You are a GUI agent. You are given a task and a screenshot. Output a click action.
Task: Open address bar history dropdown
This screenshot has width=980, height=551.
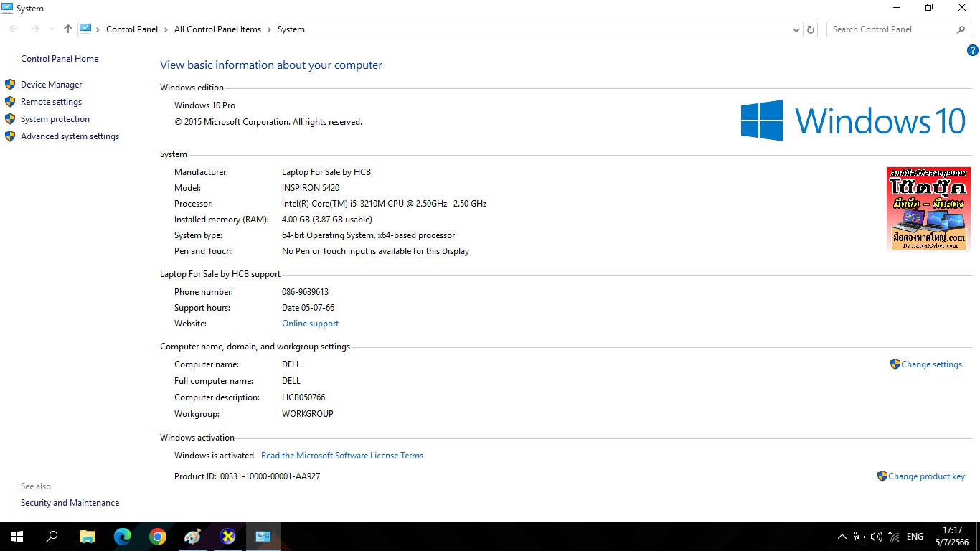pyautogui.click(x=796, y=29)
